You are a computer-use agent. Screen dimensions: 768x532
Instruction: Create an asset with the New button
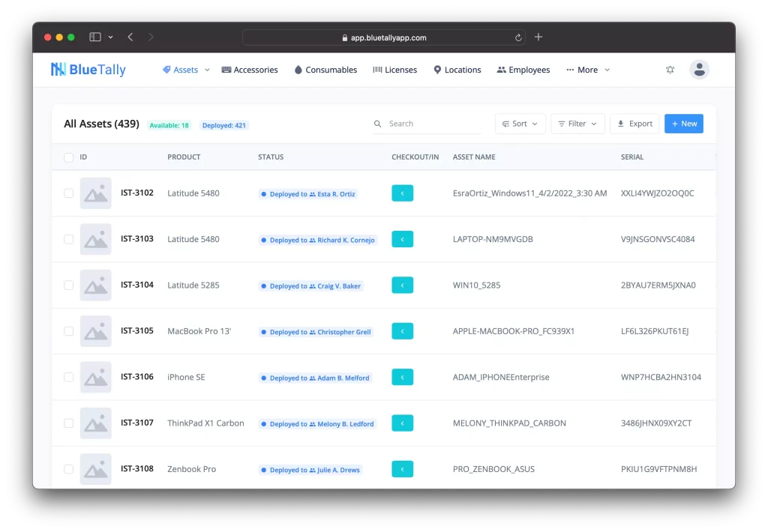(683, 123)
